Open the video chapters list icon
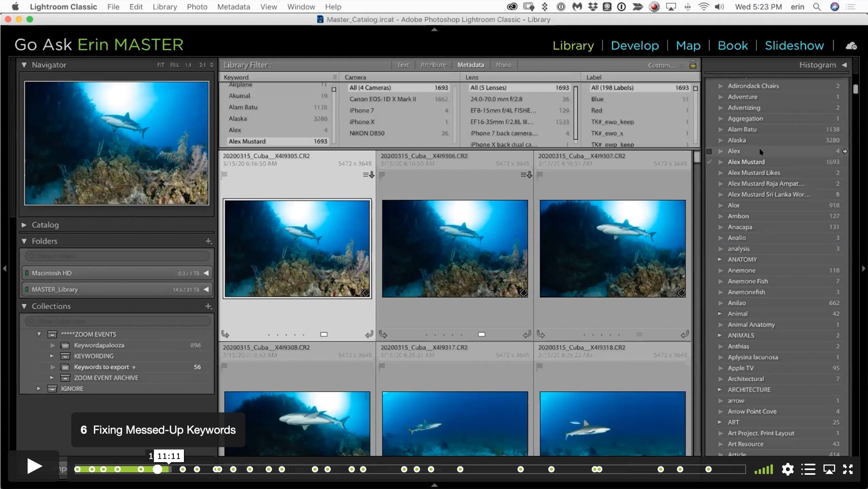Screen dimensions: 868x489 click(x=808, y=469)
